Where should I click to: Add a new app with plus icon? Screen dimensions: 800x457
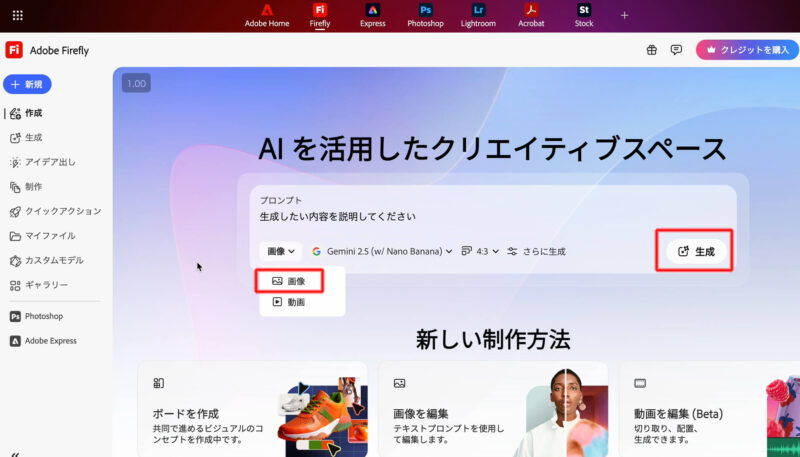click(x=624, y=15)
